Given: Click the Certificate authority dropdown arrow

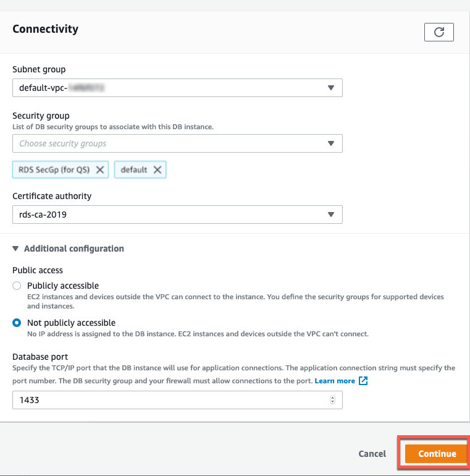Looking at the screenshot, I should (331, 215).
